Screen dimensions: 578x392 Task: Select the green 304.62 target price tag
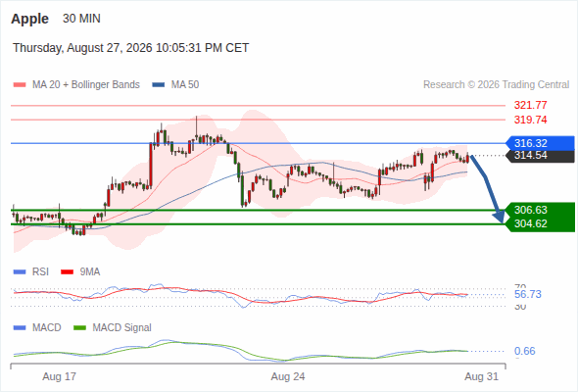coord(541,223)
